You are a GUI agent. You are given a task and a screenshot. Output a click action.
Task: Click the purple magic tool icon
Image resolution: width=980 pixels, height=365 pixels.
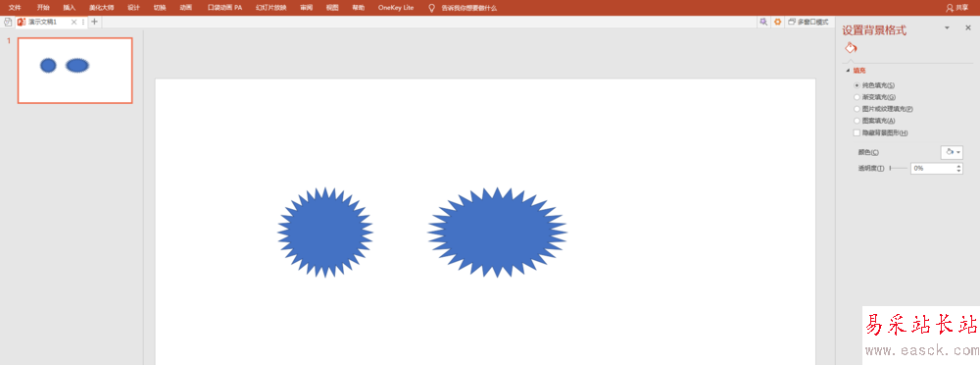(763, 22)
